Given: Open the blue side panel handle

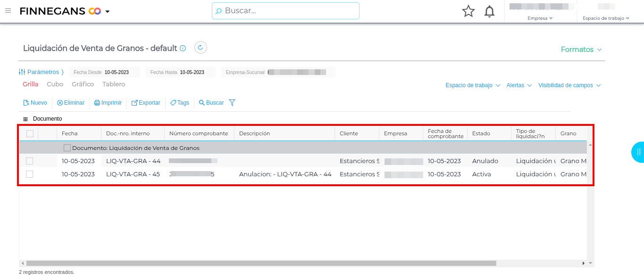Looking at the screenshot, I should tap(638, 152).
